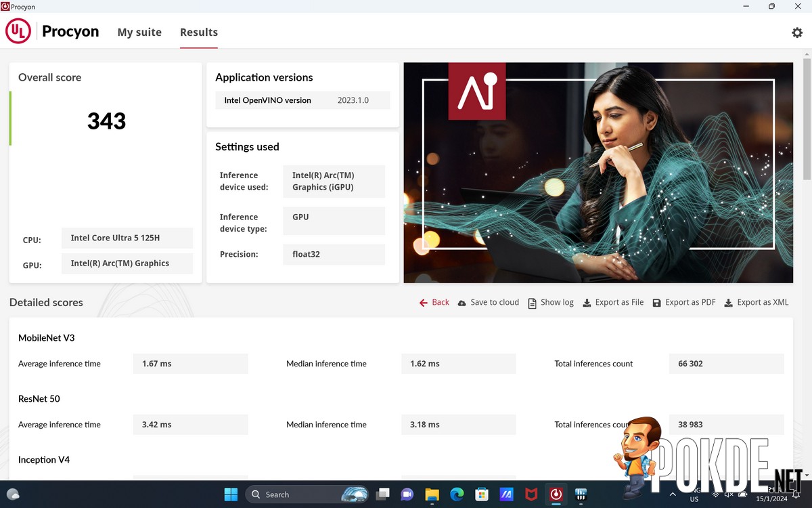Click the Settings used heading

pos(247,147)
